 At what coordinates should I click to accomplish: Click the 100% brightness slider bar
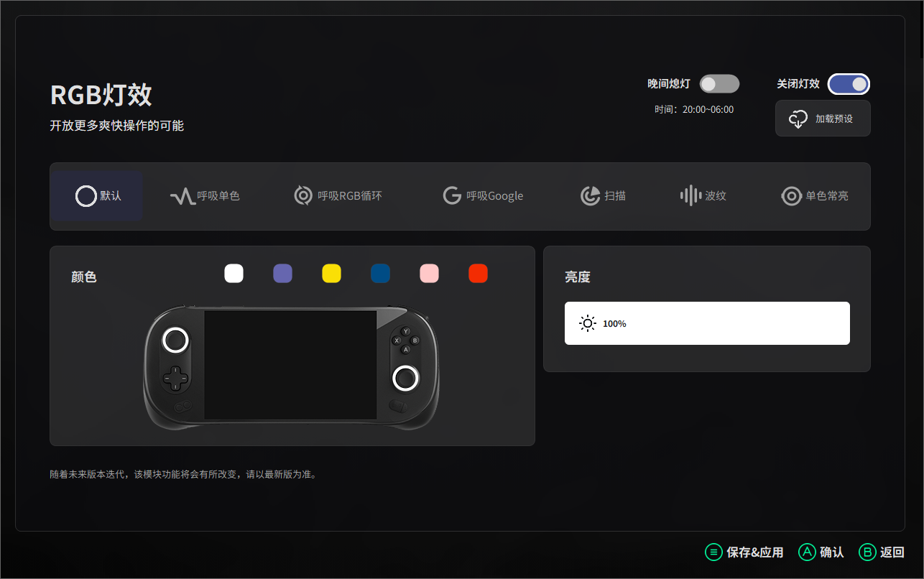(x=707, y=323)
